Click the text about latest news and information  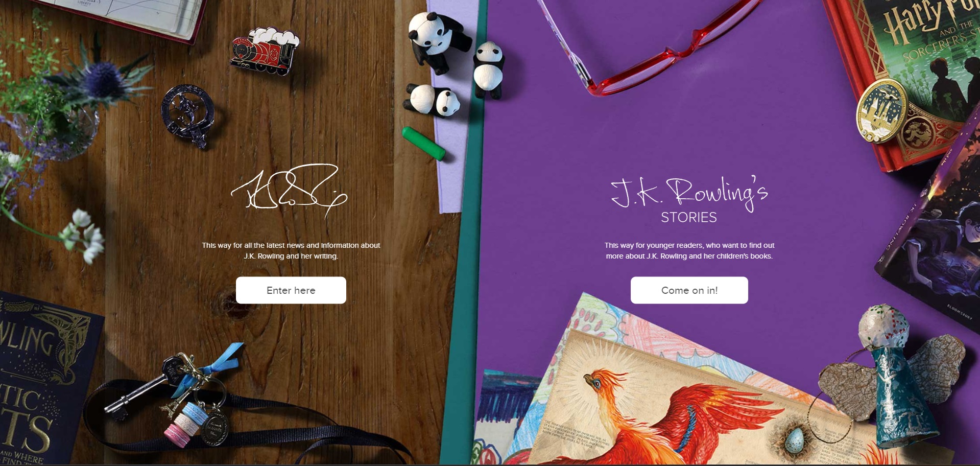click(x=291, y=250)
